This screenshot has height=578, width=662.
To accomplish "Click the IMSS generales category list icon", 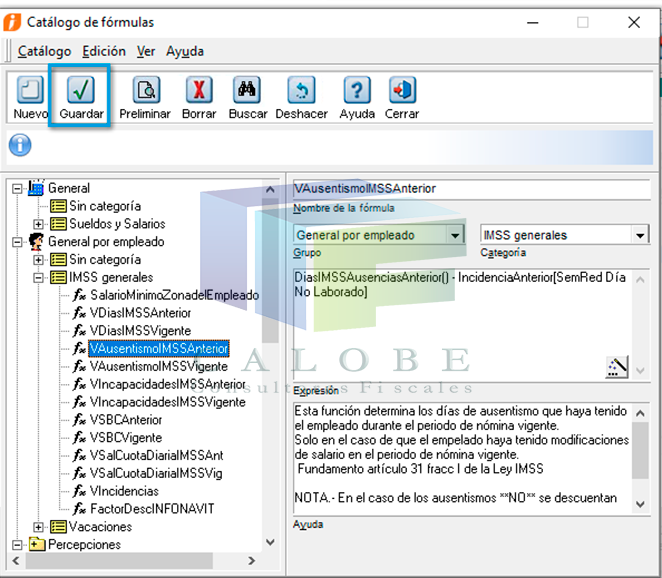I will pos(58,277).
